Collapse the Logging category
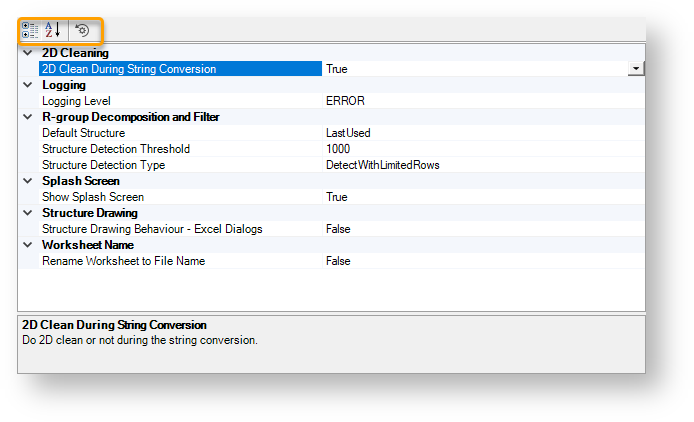Screen dimensions: 694x422 [x=27, y=85]
